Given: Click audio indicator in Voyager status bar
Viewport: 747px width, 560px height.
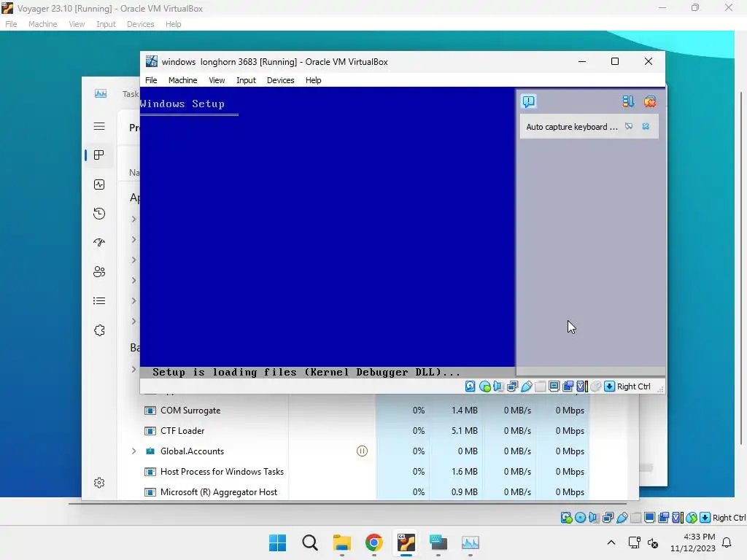Looking at the screenshot, I should tap(594, 518).
